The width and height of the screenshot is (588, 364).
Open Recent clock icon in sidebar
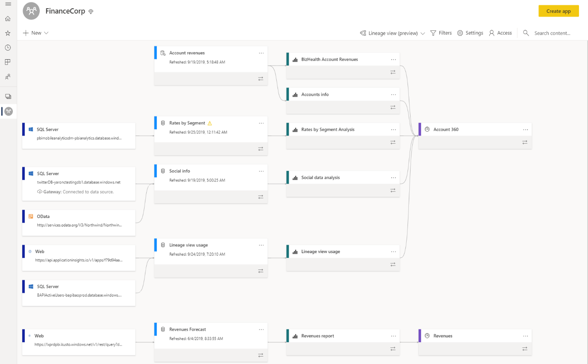(8, 47)
